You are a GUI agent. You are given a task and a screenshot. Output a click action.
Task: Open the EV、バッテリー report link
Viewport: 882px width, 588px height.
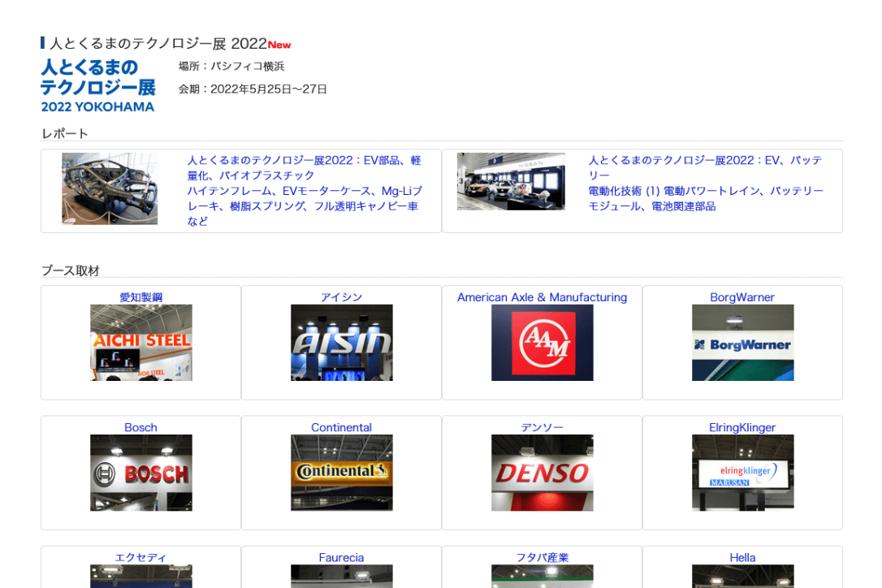[x=706, y=184]
